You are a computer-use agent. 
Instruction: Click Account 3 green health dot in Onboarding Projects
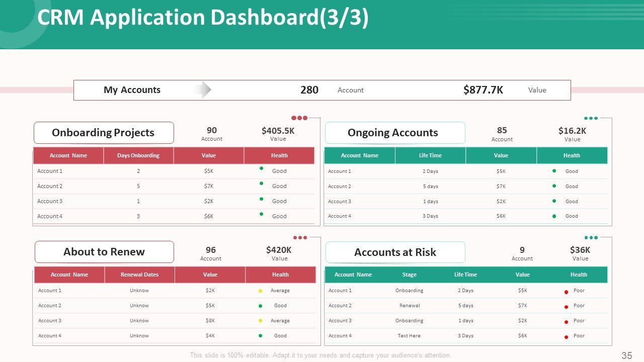pyautogui.click(x=261, y=199)
